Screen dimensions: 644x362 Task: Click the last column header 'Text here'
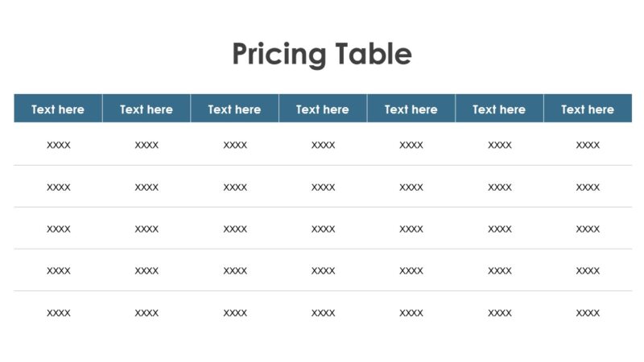pyautogui.click(x=588, y=109)
